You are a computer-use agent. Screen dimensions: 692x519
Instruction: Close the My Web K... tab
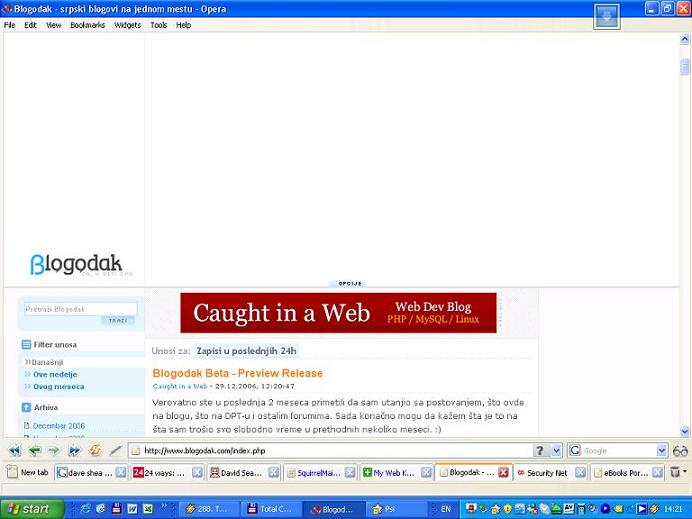(426, 473)
